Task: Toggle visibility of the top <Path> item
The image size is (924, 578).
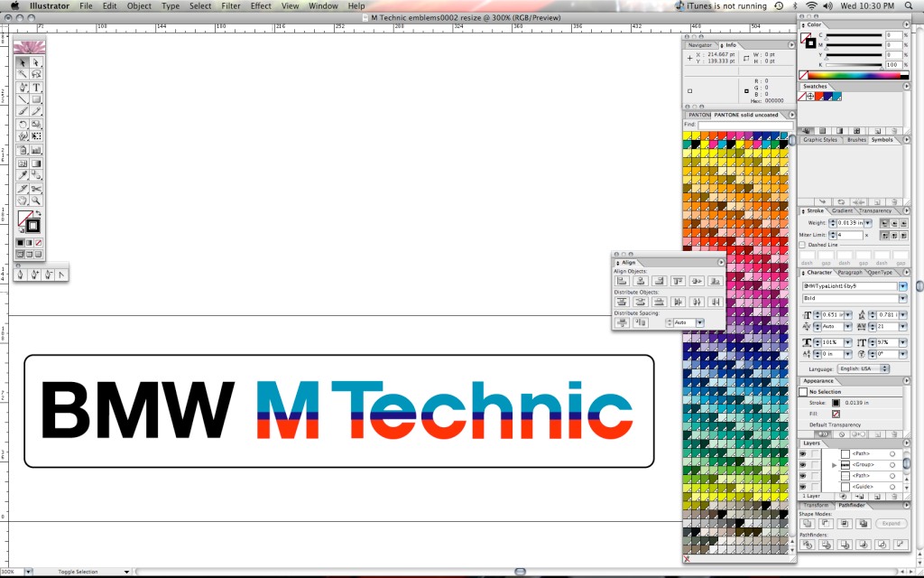Action: [x=802, y=453]
